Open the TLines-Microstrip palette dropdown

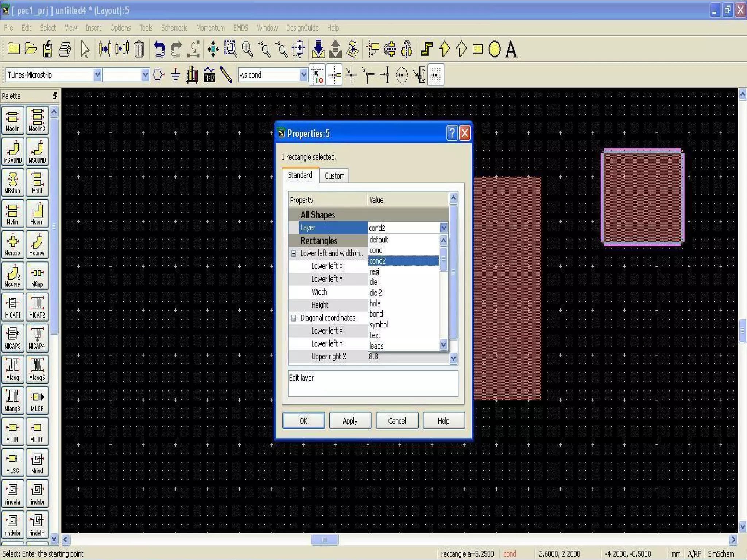pos(97,75)
